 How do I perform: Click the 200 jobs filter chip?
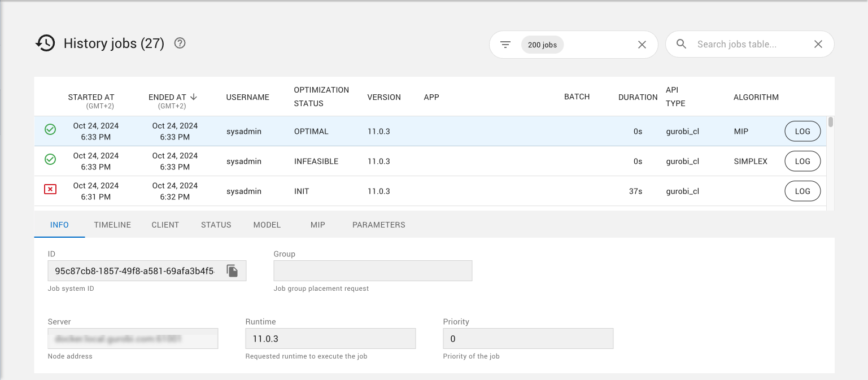point(542,45)
